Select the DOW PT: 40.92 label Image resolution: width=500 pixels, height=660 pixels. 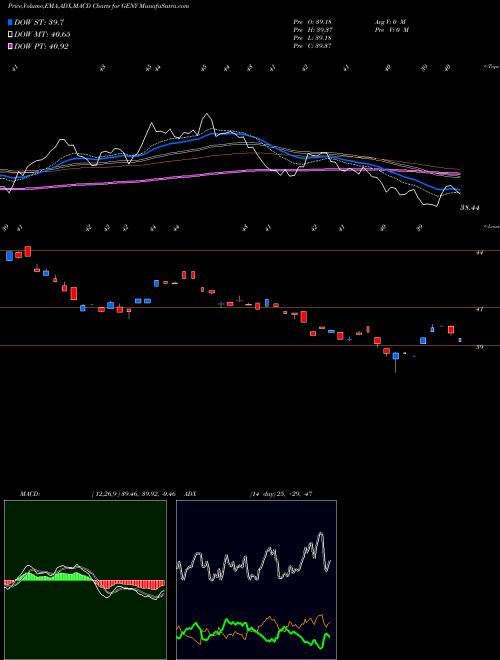[x=41, y=46]
